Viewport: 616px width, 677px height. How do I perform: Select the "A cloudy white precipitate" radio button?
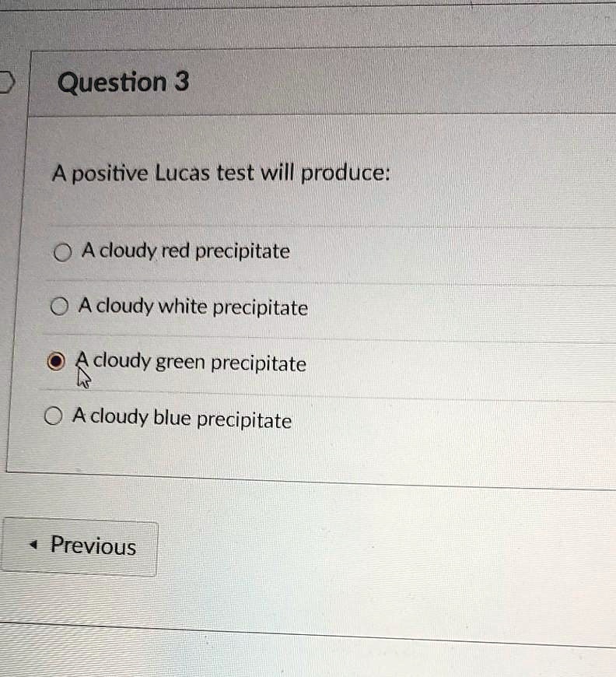click(x=60, y=306)
